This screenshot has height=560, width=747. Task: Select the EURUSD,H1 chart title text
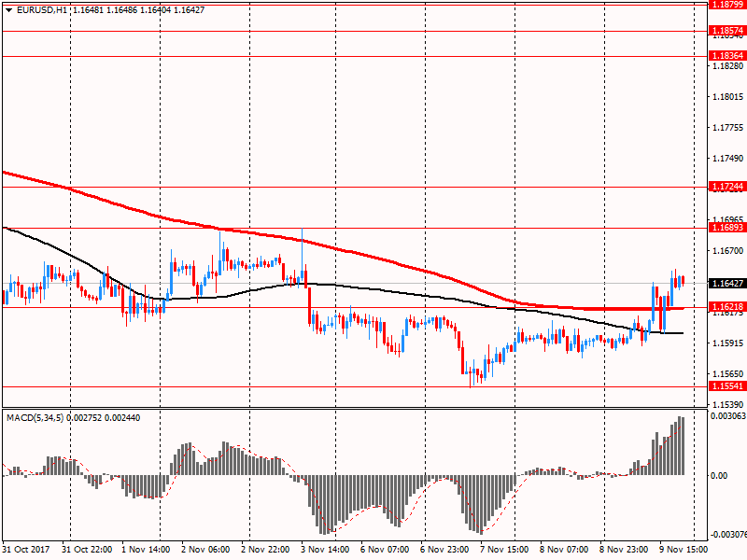coord(42,10)
